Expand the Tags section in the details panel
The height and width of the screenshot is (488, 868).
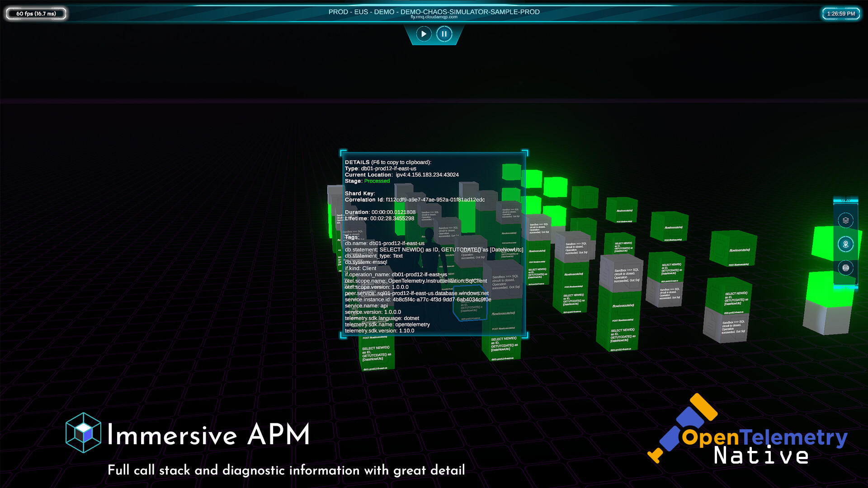click(352, 236)
